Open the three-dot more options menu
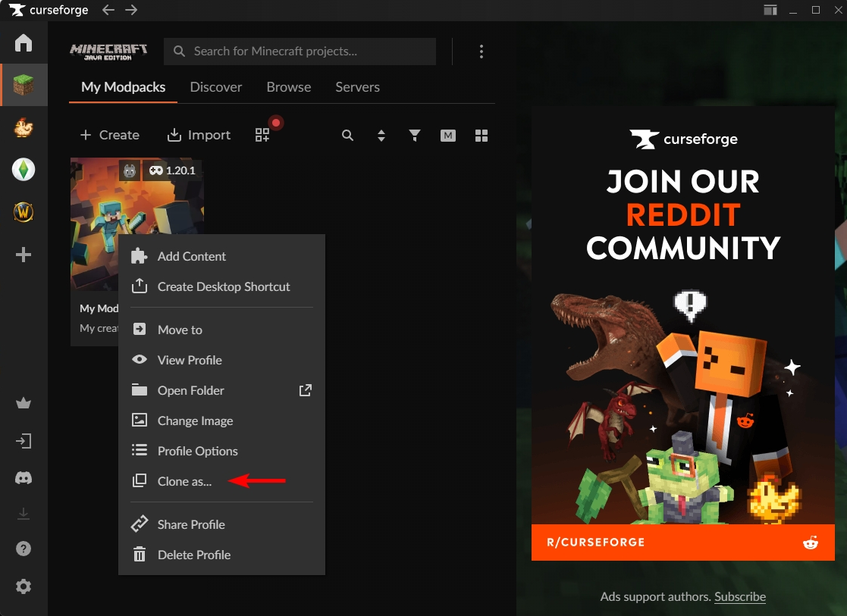The width and height of the screenshot is (847, 616). click(482, 52)
